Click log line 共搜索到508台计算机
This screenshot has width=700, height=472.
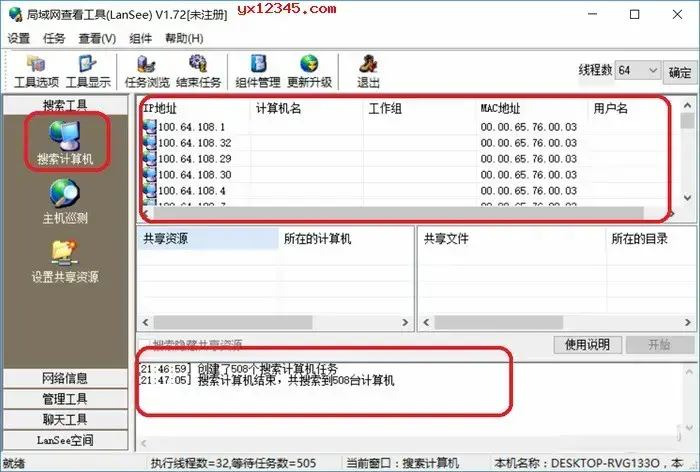267,380
